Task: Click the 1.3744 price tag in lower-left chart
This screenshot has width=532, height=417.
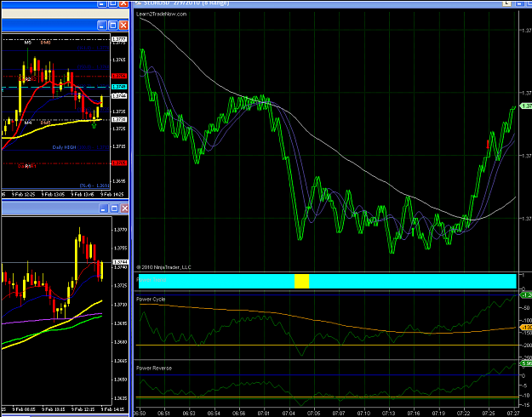Action: [120, 262]
